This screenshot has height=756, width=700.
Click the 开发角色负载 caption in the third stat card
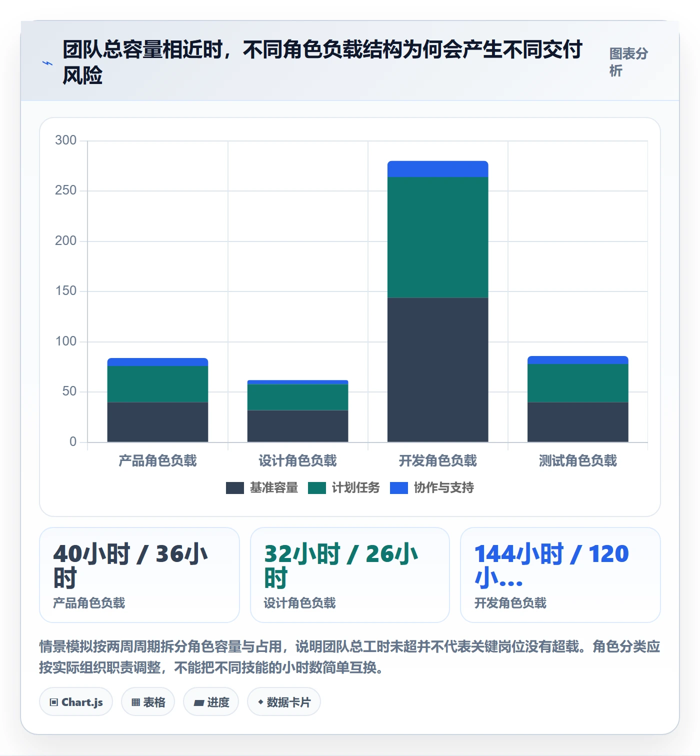pos(510,603)
